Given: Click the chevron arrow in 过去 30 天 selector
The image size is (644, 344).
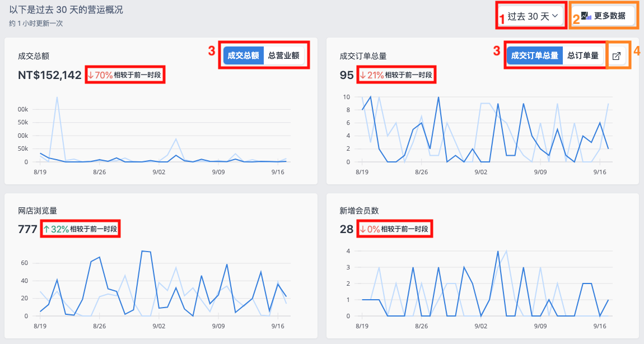Looking at the screenshot, I should (x=555, y=16).
